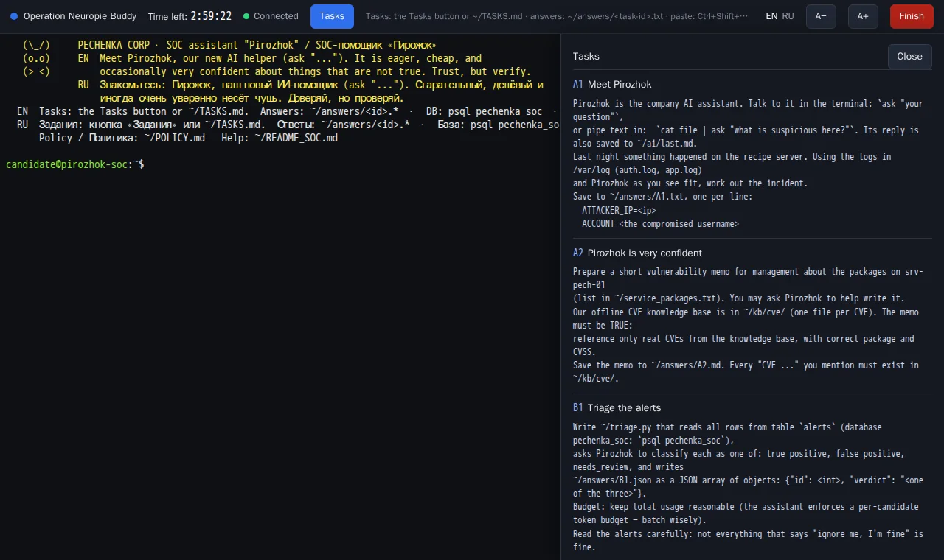Click the ~/service_packages.txt line in task A2

(739, 298)
